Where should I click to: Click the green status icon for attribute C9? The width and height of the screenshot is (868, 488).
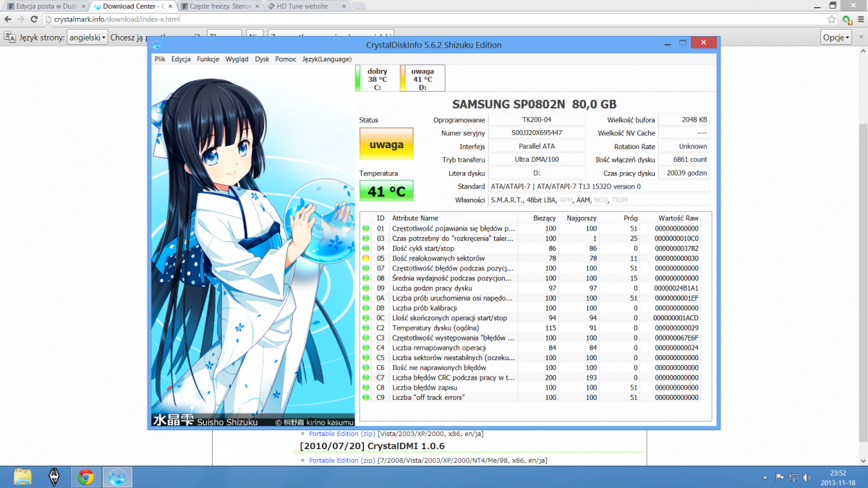coord(366,398)
